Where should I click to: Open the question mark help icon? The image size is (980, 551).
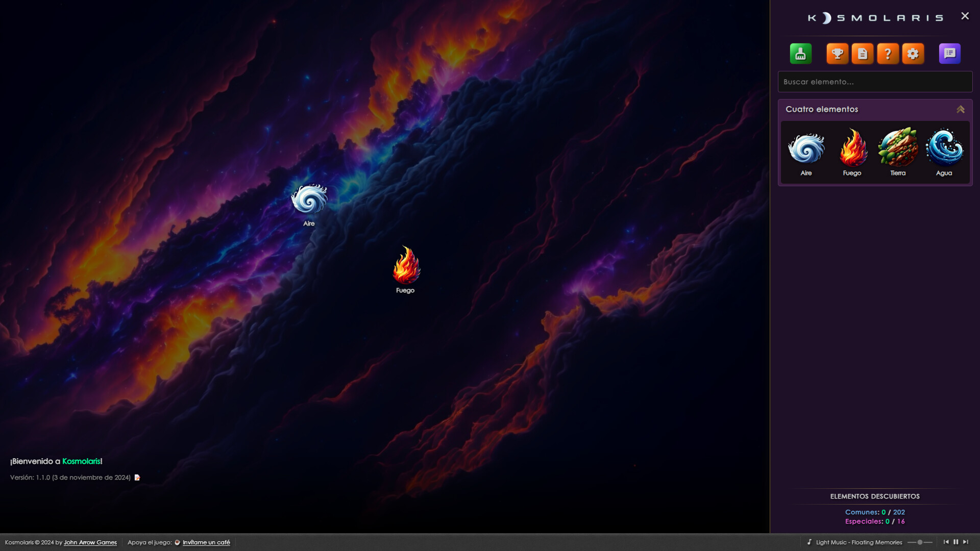coord(888,54)
